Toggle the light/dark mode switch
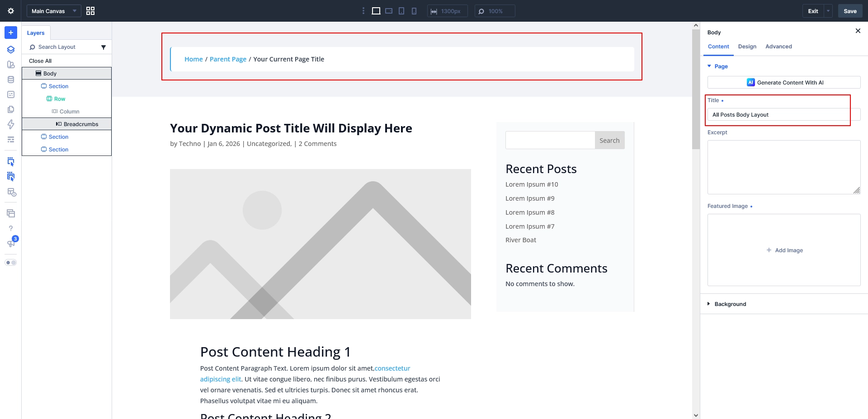The image size is (868, 419). click(x=11, y=263)
